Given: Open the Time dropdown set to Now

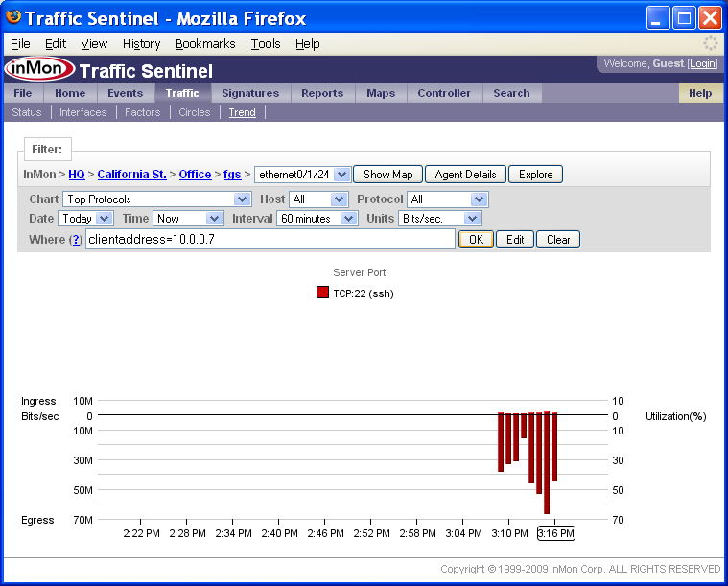Looking at the screenshot, I should [x=189, y=219].
